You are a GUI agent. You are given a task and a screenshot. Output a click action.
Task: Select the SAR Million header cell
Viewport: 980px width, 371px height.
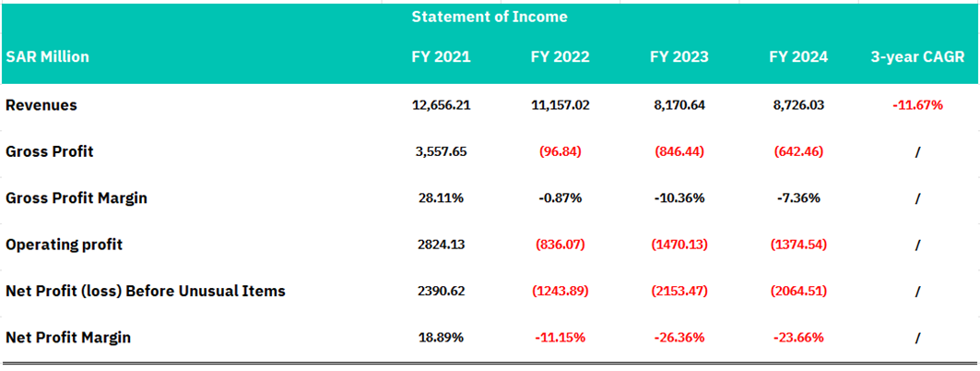(48, 57)
